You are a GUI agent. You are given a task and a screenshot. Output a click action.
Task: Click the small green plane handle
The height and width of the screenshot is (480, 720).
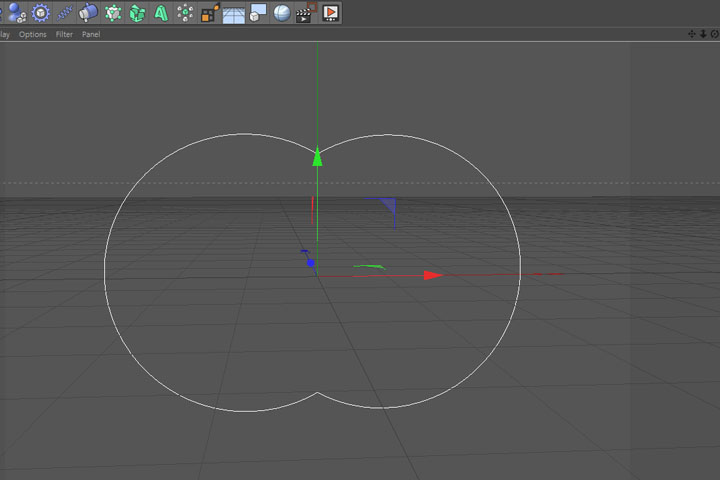(x=369, y=266)
